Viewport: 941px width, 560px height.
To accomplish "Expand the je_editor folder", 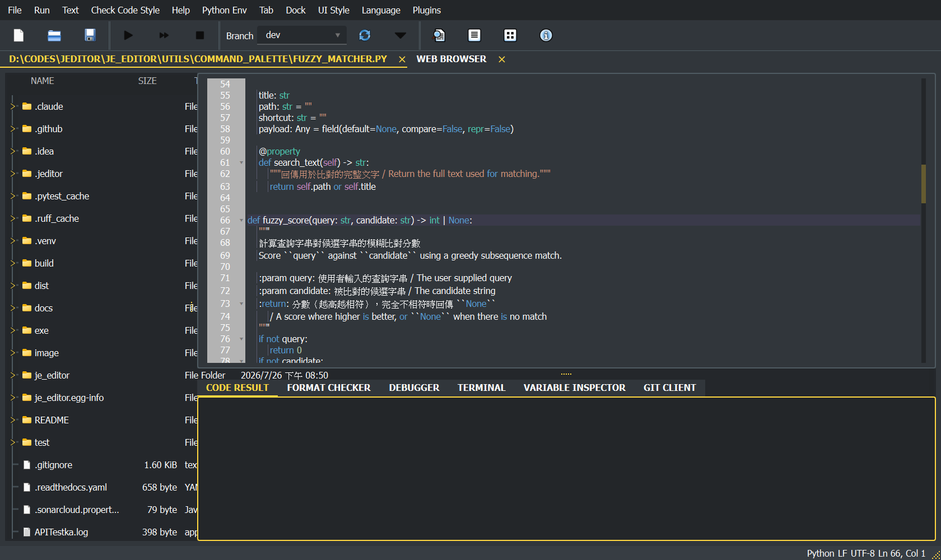I will [x=13, y=375].
